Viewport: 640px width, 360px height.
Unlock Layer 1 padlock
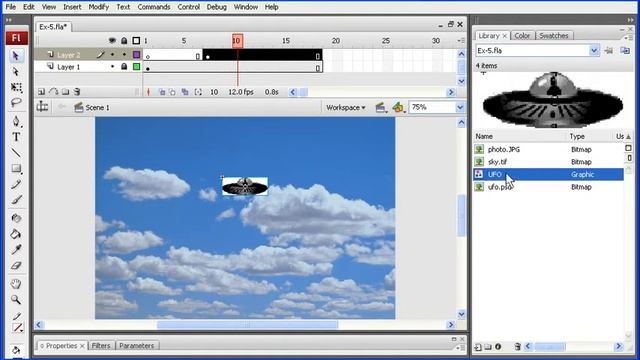[124, 66]
